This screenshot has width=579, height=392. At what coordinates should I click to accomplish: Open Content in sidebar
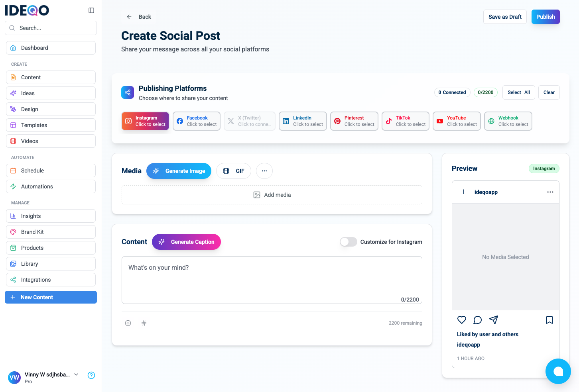(51, 77)
